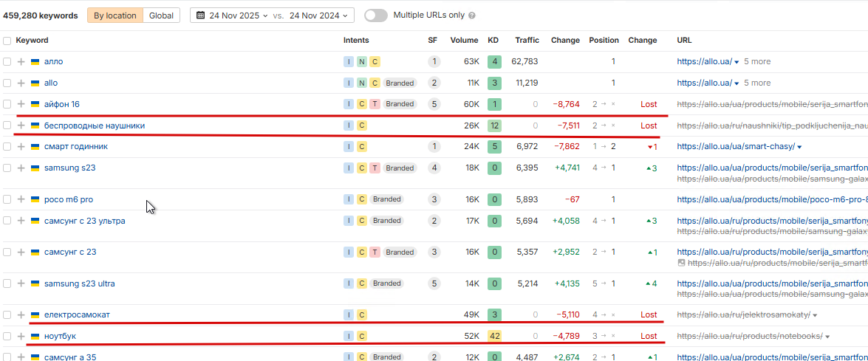Select checkbox for ноутбук
868x361 pixels.
coord(7,336)
